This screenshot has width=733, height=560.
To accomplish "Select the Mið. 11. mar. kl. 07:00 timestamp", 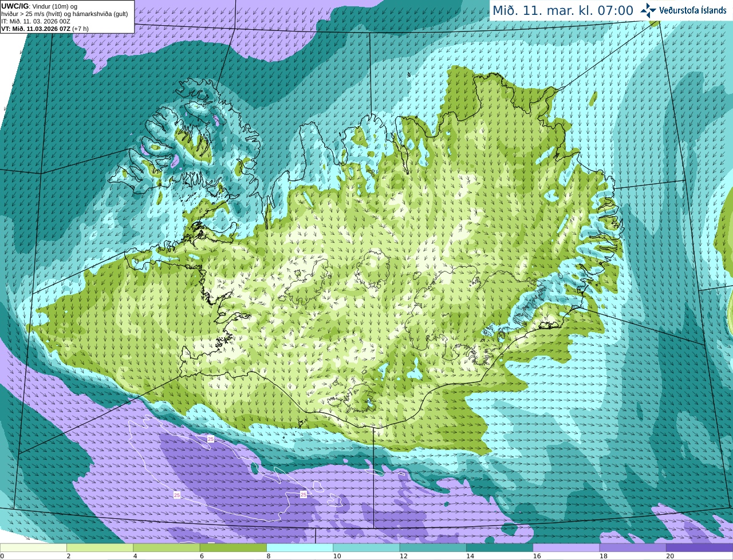I will (x=563, y=10).
